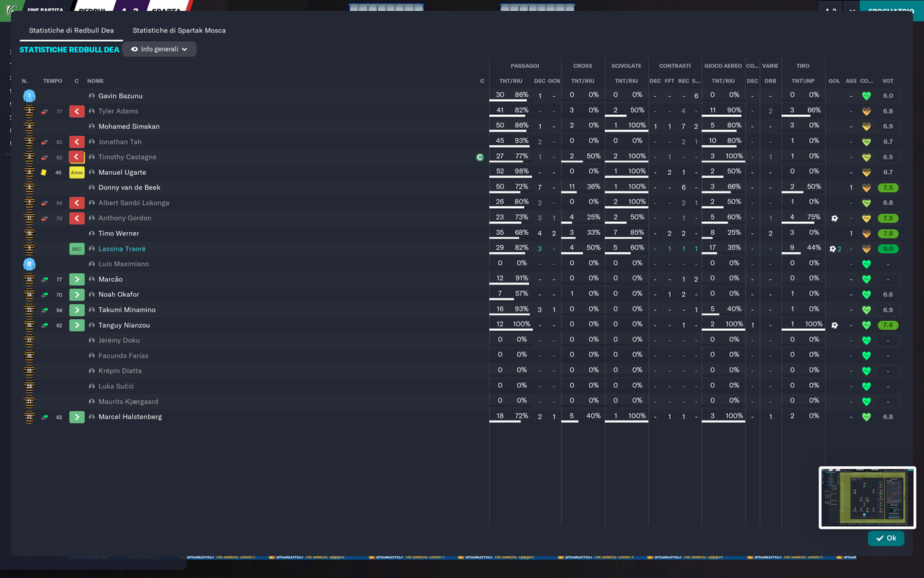Image resolution: width=924 pixels, height=578 pixels.
Task: Click Timo Werner's 7.8 rating badge
Action: [x=888, y=233]
